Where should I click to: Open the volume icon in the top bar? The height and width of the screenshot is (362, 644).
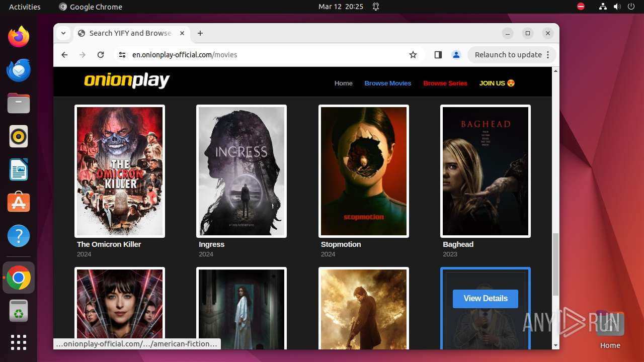click(x=617, y=7)
